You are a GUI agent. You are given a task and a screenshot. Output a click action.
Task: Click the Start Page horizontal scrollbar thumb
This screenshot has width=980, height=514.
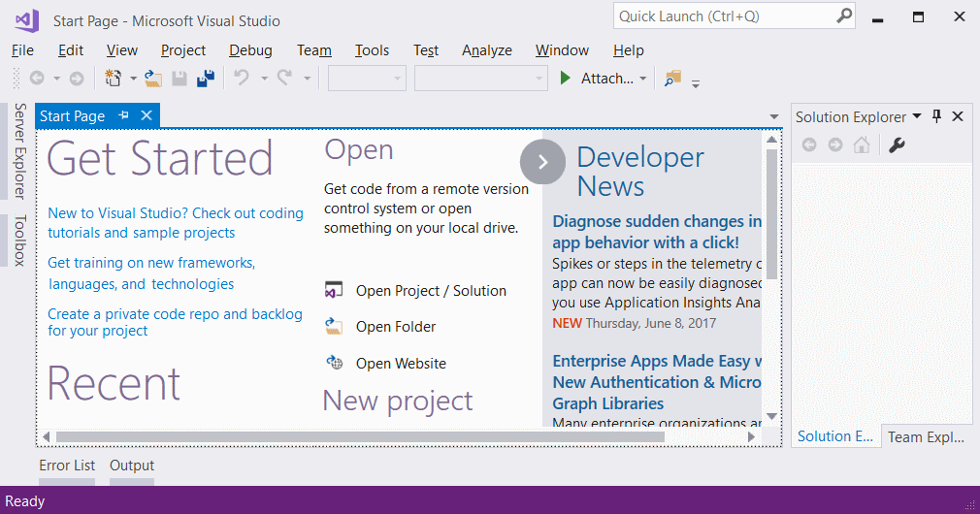(x=361, y=437)
